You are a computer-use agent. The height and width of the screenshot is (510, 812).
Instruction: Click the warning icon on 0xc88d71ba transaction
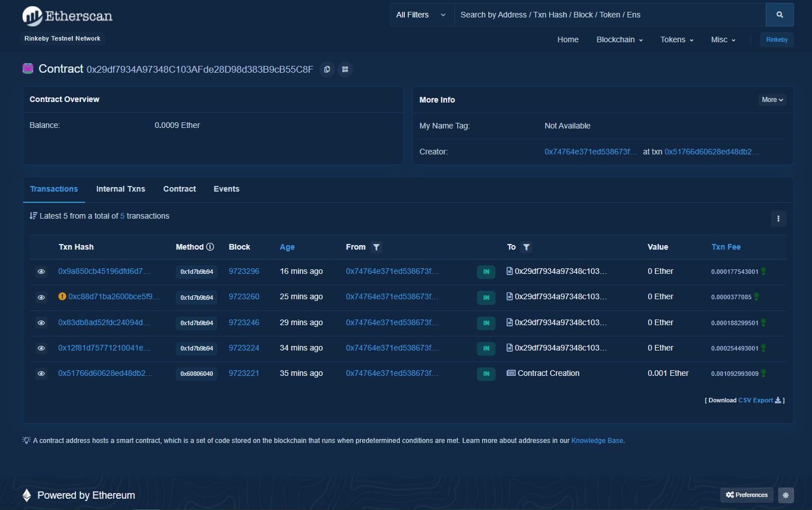tap(62, 296)
